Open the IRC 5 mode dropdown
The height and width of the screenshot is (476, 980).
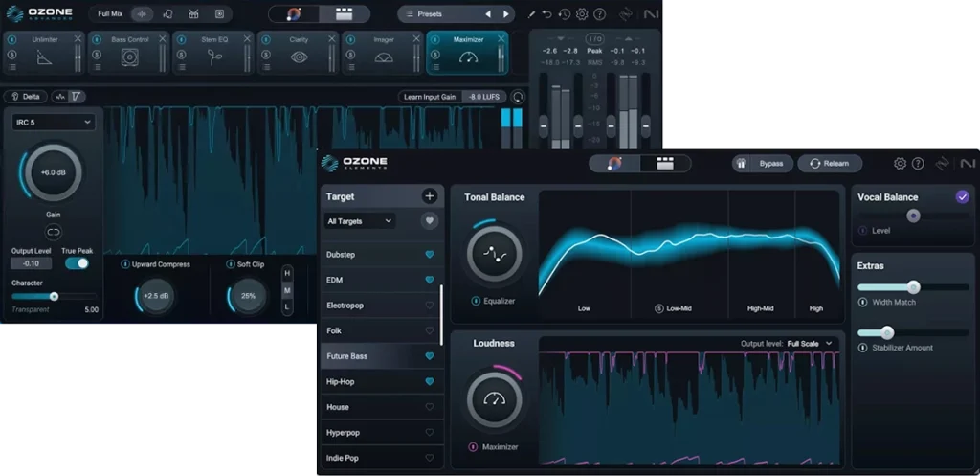tap(53, 123)
